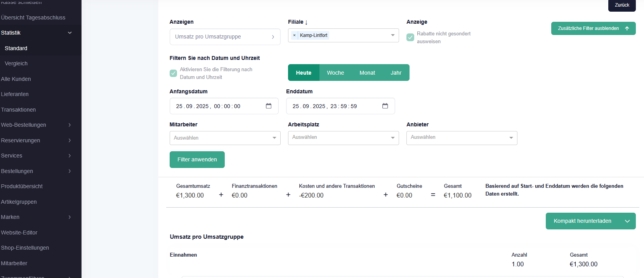
Task: Open the start date calendar picker icon
Action: click(x=269, y=106)
